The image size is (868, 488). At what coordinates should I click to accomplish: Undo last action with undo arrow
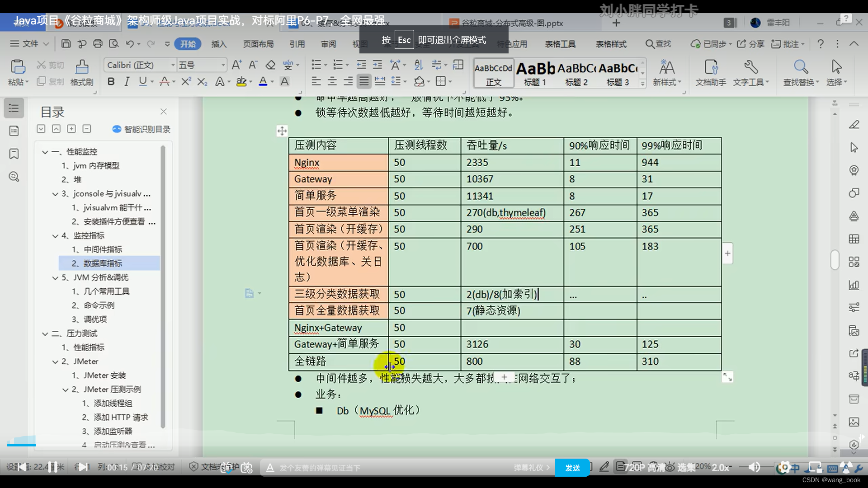[130, 44]
